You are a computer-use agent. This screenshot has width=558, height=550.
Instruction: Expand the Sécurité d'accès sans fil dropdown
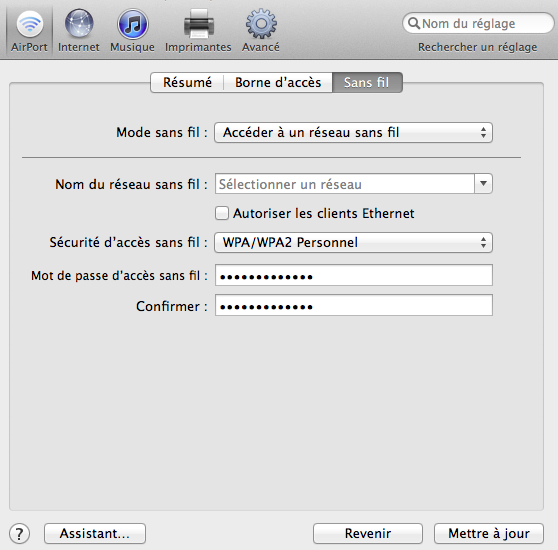(x=353, y=243)
